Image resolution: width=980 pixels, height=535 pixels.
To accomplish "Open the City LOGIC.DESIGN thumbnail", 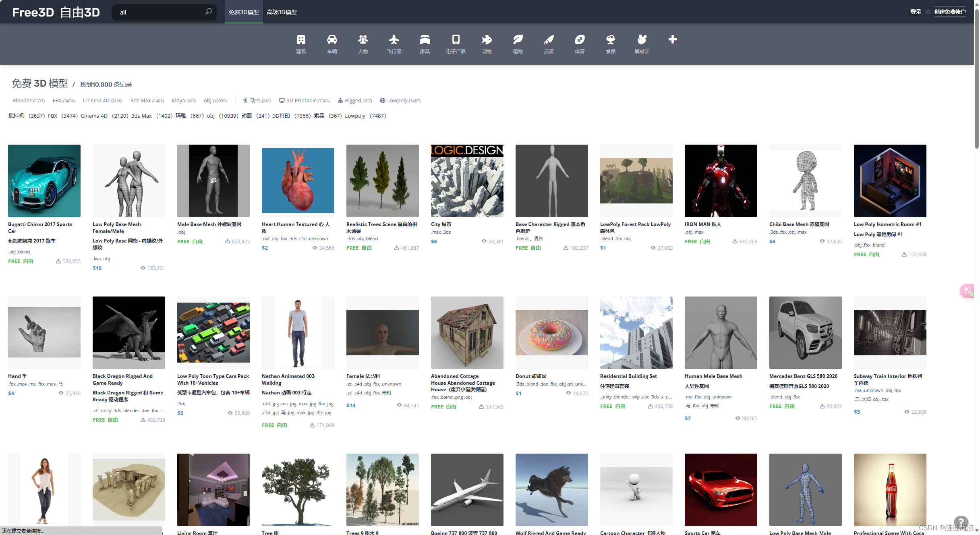I will pos(467,181).
